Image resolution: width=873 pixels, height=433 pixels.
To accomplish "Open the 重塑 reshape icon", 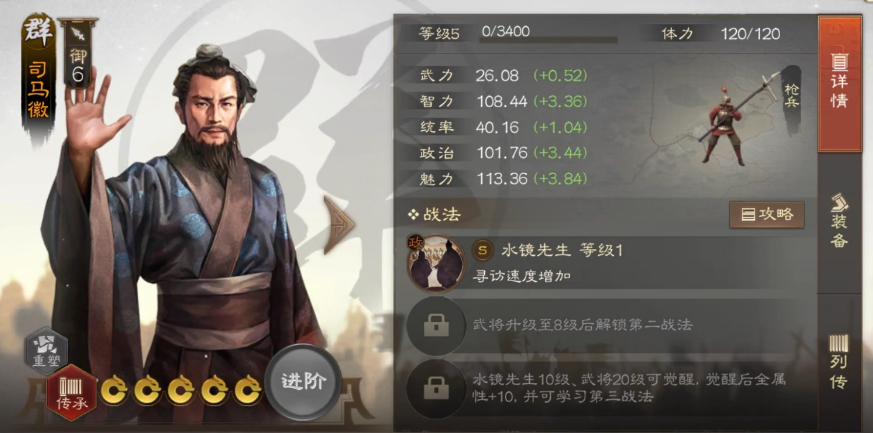I will [x=46, y=350].
